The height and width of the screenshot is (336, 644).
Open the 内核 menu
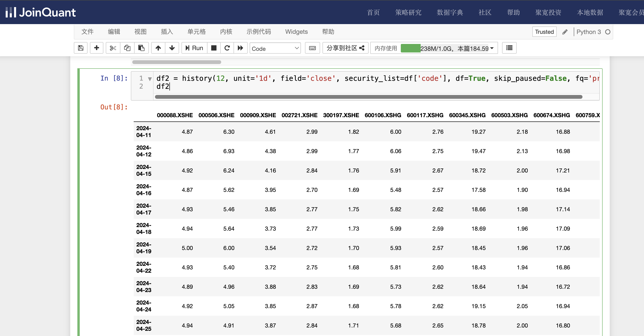[226, 32]
